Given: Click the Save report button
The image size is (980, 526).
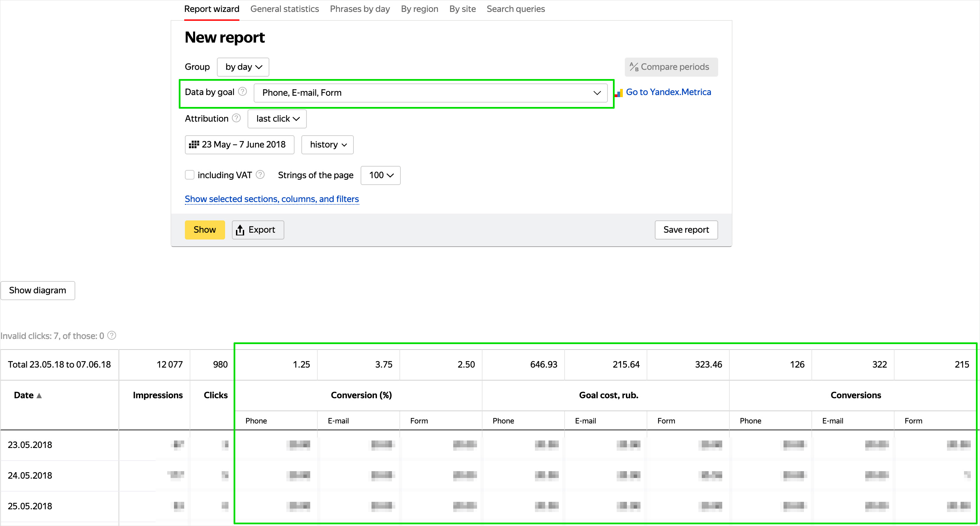Looking at the screenshot, I should click(x=686, y=230).
